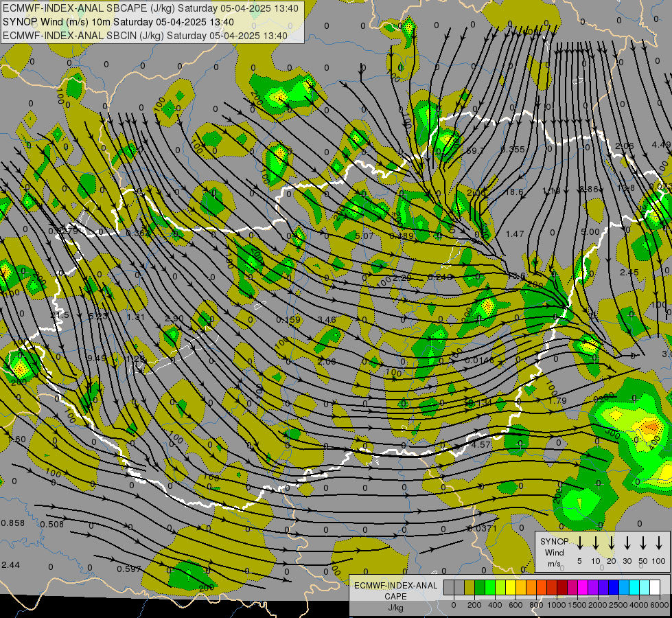Click the J/kg unit label in legend
The width and height of the screenshot is (672, 618).
(395, 608)
